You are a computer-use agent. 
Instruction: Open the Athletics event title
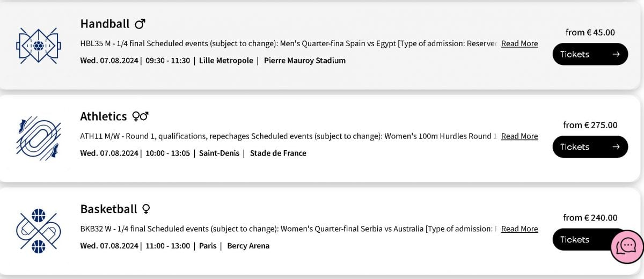pos(104,116)
